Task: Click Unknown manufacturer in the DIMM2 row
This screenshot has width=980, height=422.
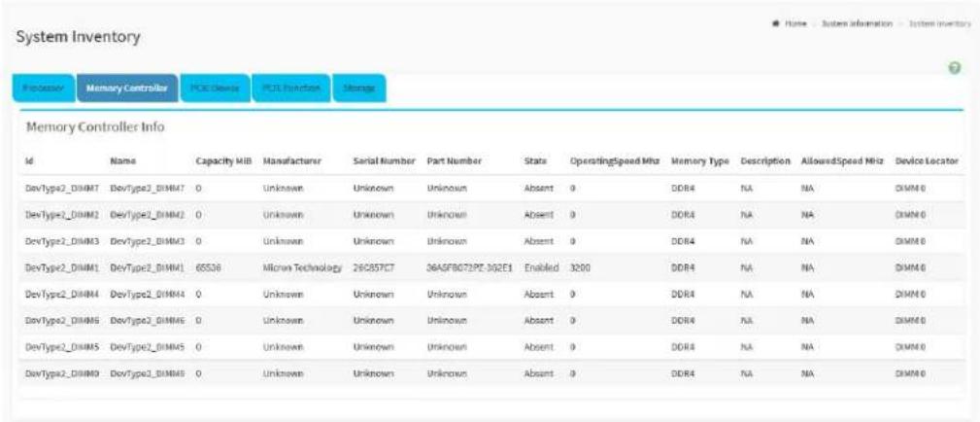Action: [284, 215]
